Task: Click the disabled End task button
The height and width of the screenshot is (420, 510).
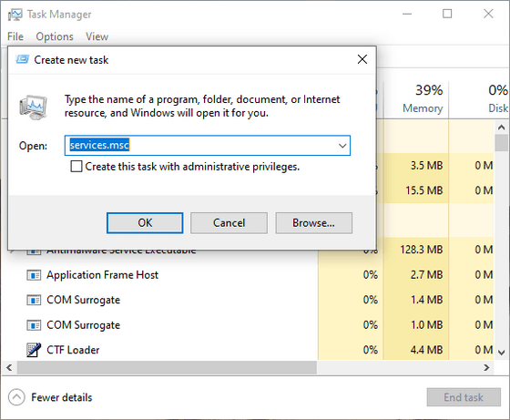Action: 464,397
